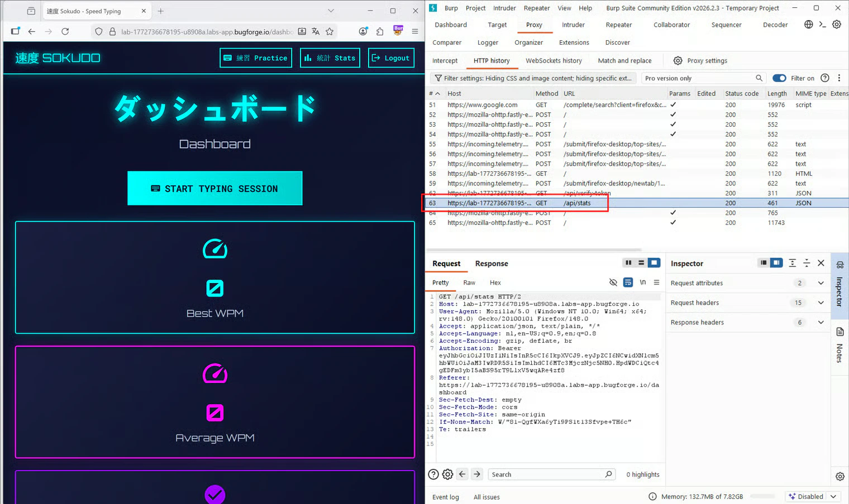This screenshot has width=849, height=504.
Task: Dock Inspector panel to the left layout
Action: coord(764,263)
